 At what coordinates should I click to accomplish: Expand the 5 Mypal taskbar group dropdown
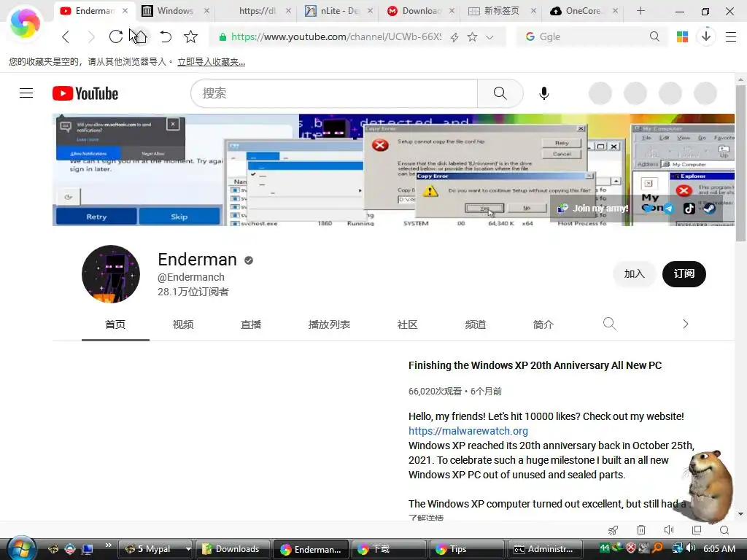(188, 549)
